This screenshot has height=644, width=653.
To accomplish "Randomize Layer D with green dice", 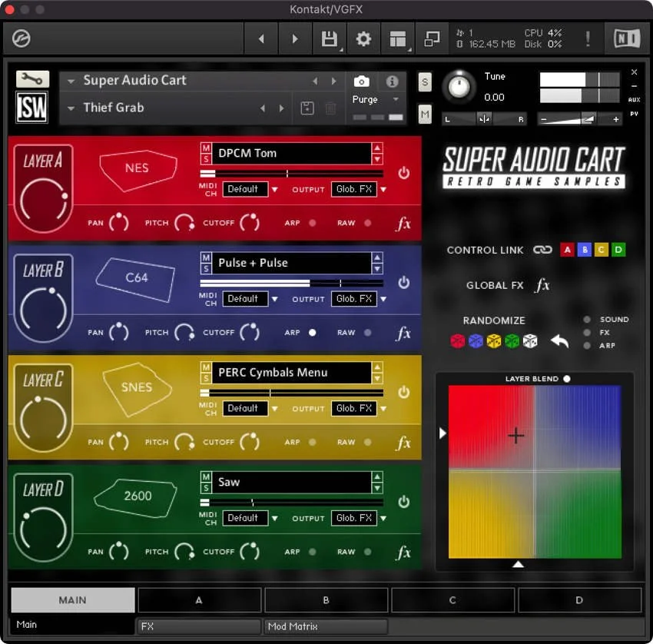I will tap(512, 341).
